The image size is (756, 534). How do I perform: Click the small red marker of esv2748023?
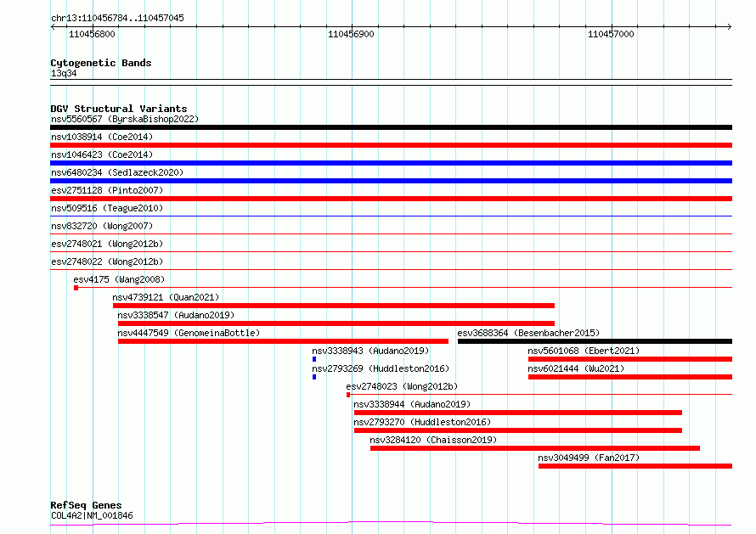[348, 396]
